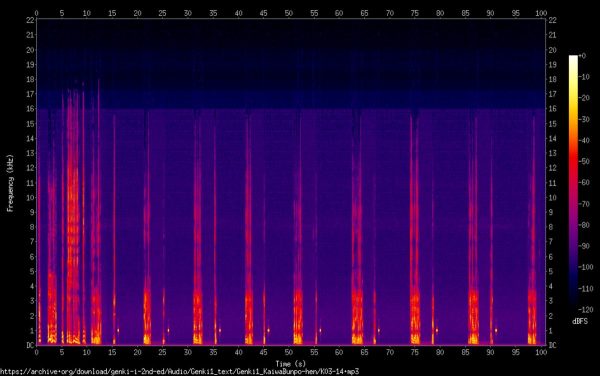
Task: Click 'DC' label on the right frequency axis
Action: pos(552,345)
